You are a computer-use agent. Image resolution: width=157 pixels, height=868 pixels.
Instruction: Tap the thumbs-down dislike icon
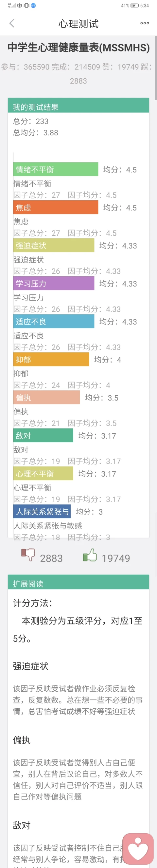28,555
